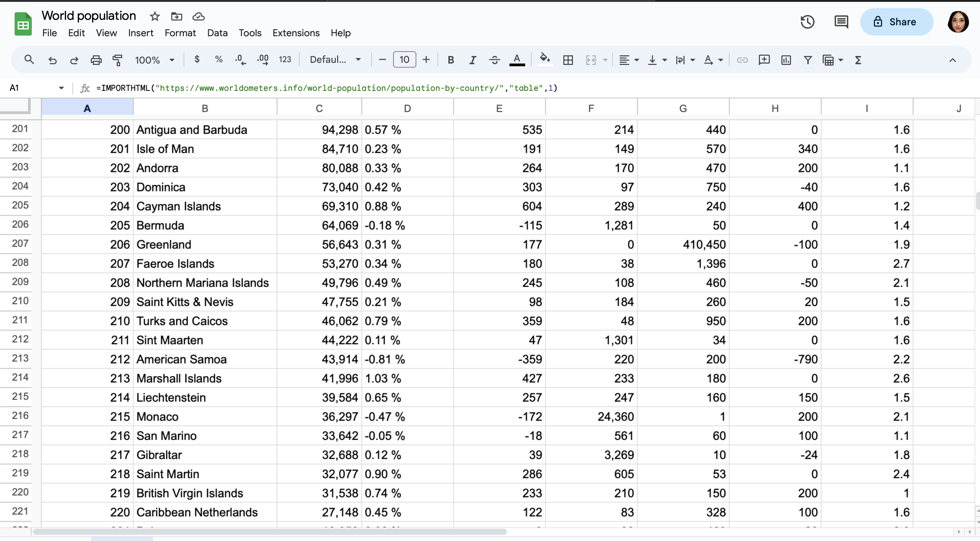980x541 pixels.
Task: Click the Functions sigma icon
Action: click(858, 60)
